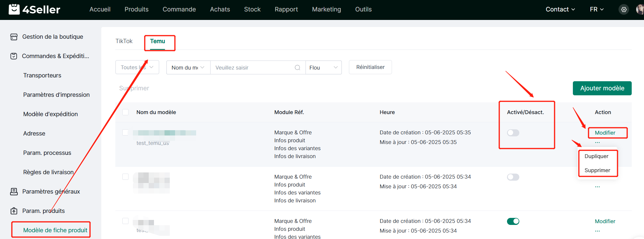644x239 pixels.
Task: Open the Marketing menu
Action: pyautogui.click(x=326, y=9)
